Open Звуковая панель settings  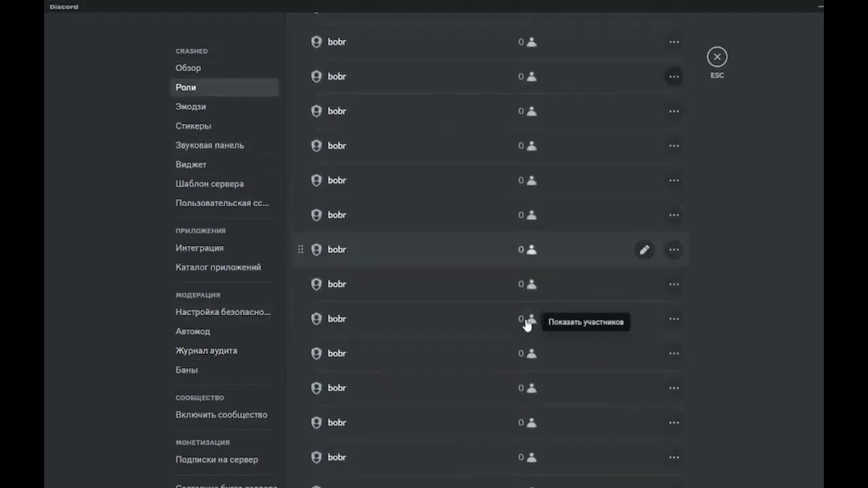[x=210, y=145]
